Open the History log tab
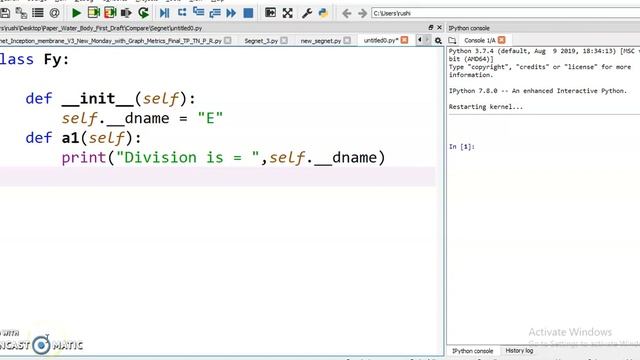The height and width of the screenshot is (360, 640). click(519, 351)
